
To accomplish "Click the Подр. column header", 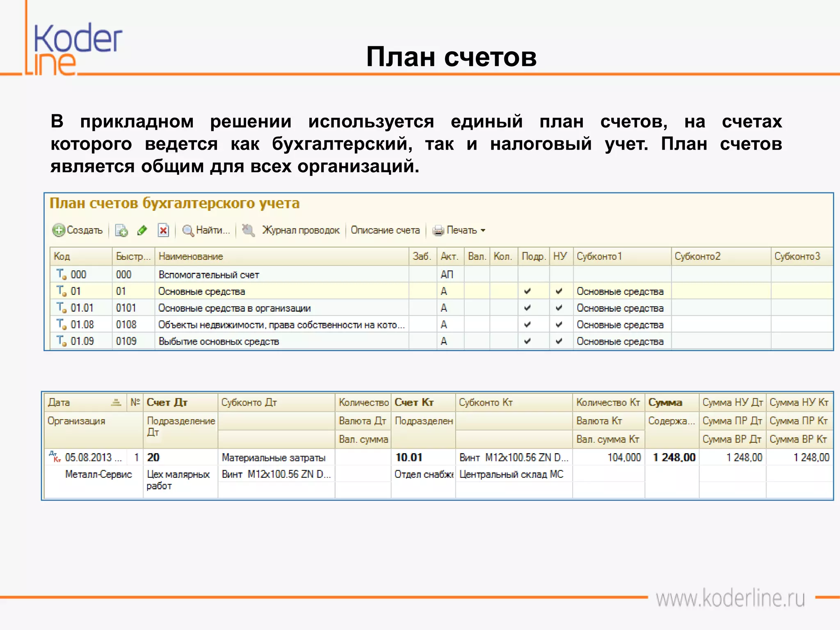I will coord(534,256).
